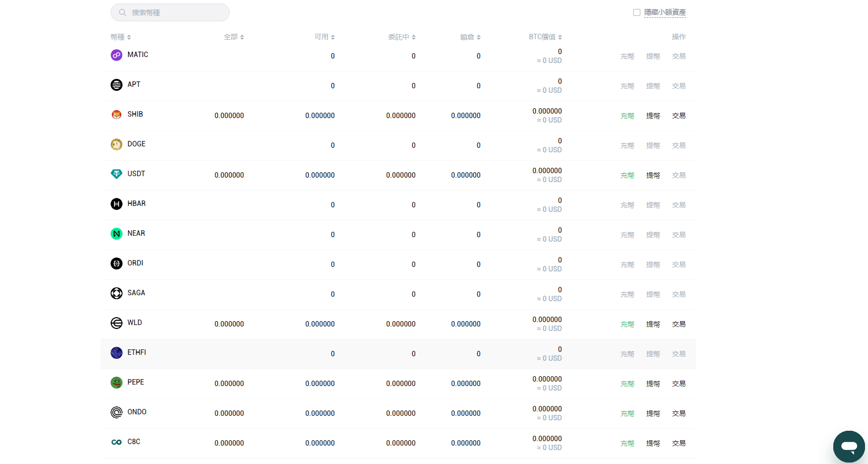The image size is (868, 464).
Task: Click the DOGE coin icon
Action: coord(116,144)
